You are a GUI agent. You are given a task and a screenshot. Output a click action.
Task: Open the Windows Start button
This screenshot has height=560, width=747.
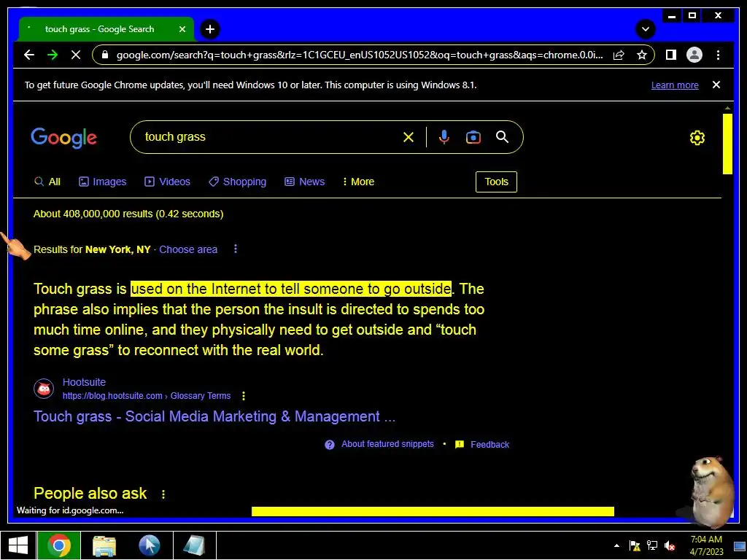coord(18,545)
